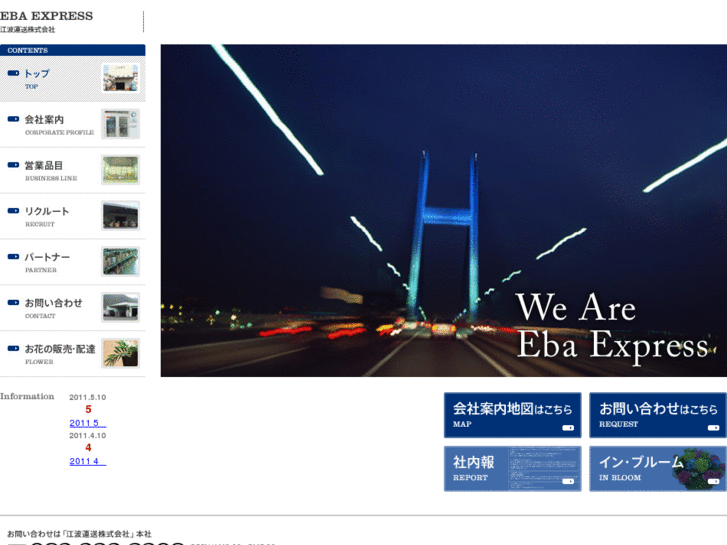Click the blue arrow icon beside リクルート

pos(13,211)
